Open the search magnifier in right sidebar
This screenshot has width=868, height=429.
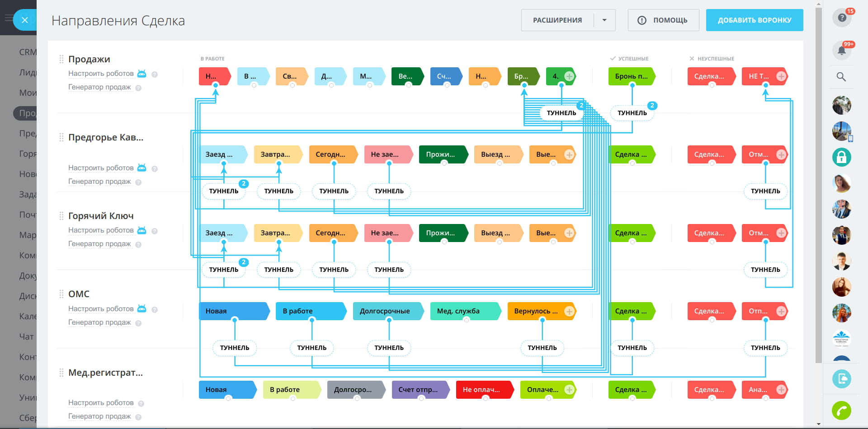[x=841, y=77]
